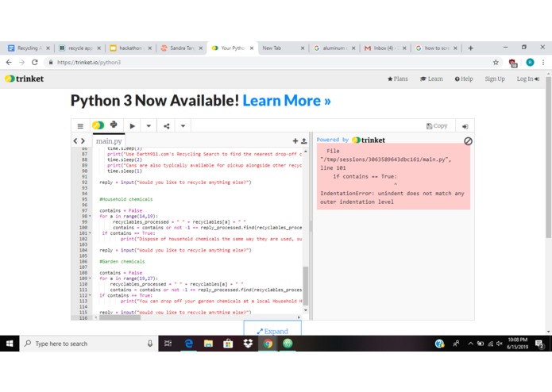Click the Sign Up link
Image resolution: width=552 pixels, height=392 pixels.
click(495, 79)
